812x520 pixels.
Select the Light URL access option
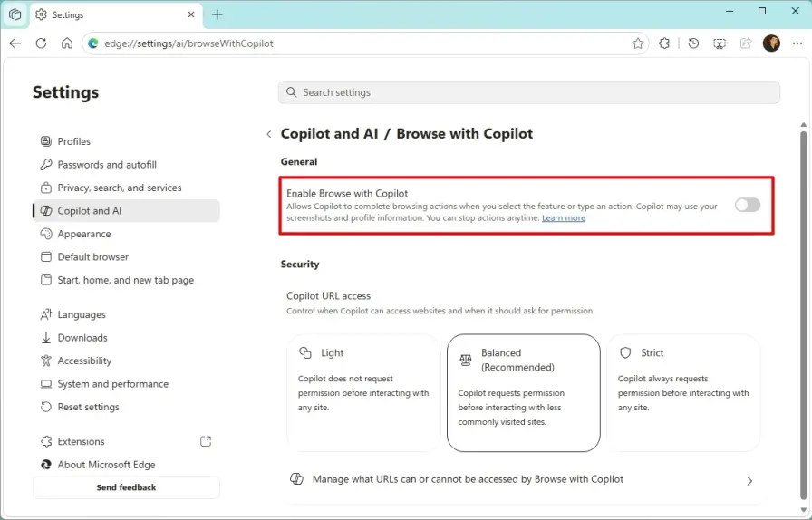(x=363, y=392)
